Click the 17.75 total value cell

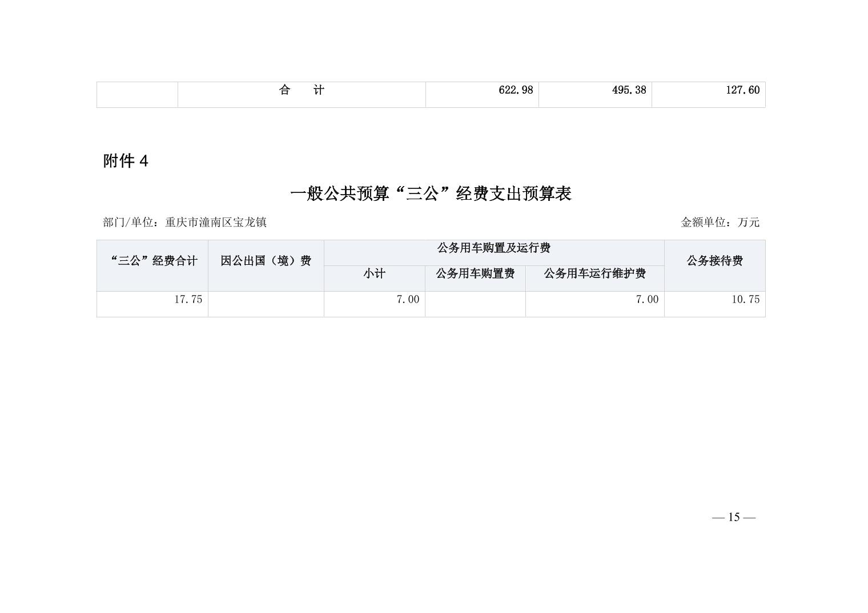pos(188,300)
